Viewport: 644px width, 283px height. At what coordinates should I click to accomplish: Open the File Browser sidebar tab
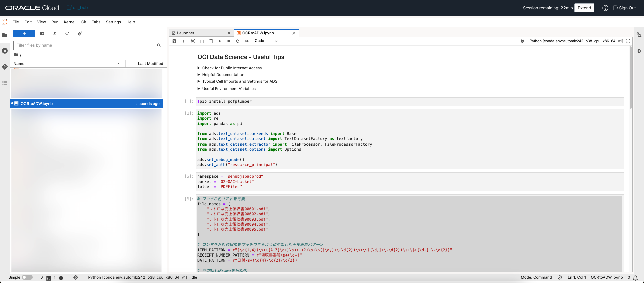click(5, 35)
